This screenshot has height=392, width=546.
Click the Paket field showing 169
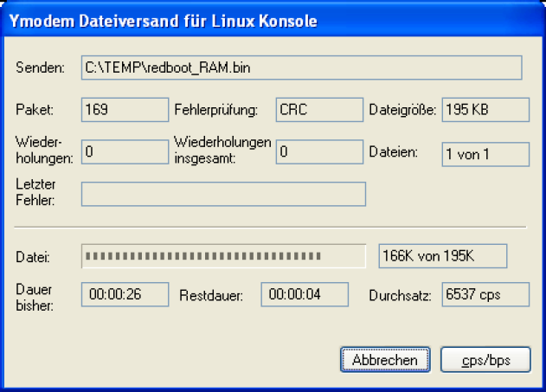[x=125, y=110]
